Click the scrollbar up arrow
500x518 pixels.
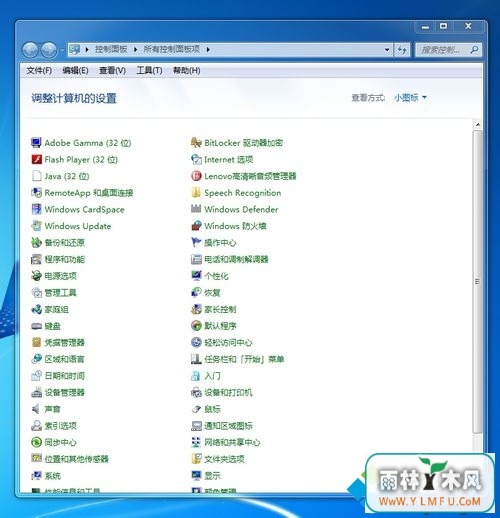[x=478, y=125]
